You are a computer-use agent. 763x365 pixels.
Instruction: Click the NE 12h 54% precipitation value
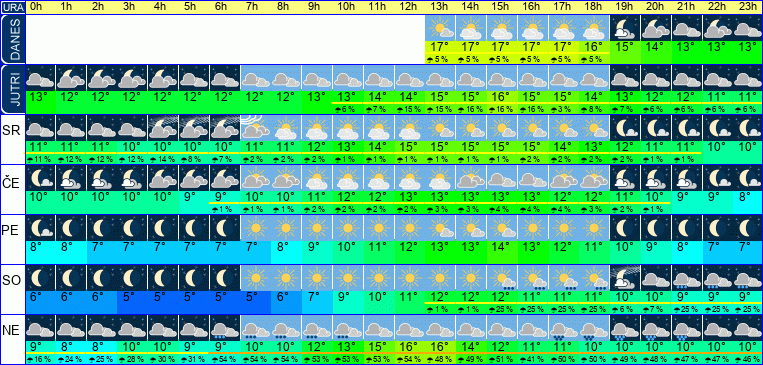409,360
